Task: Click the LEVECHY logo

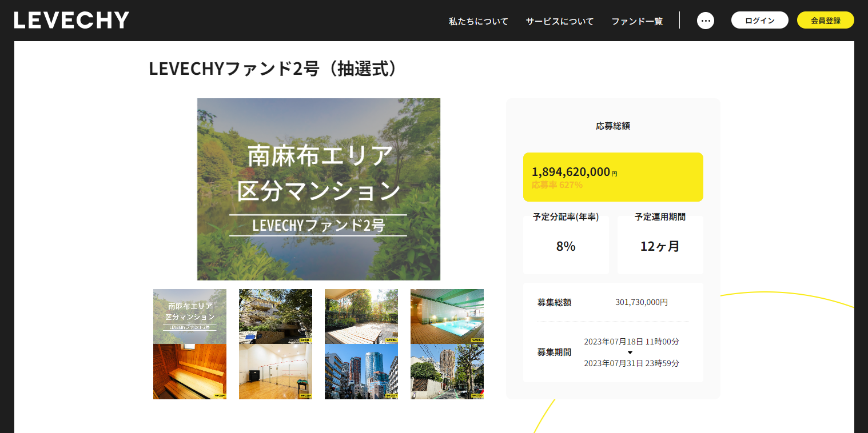Action: click(71, 20)
